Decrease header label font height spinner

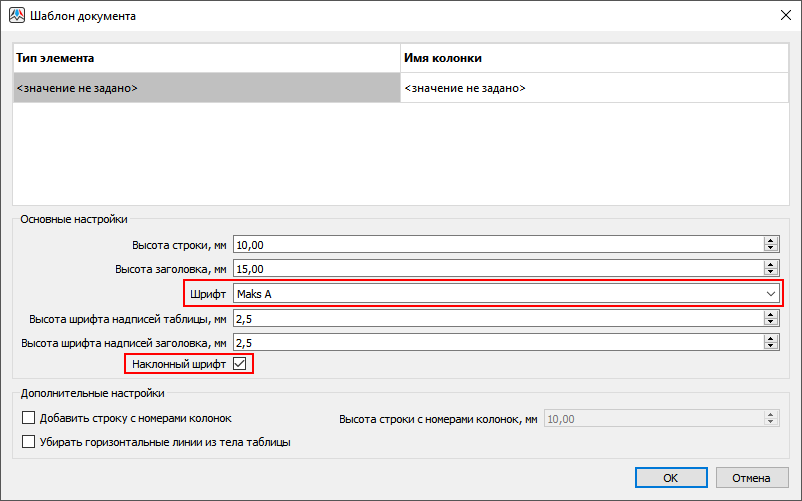point(770,346)
